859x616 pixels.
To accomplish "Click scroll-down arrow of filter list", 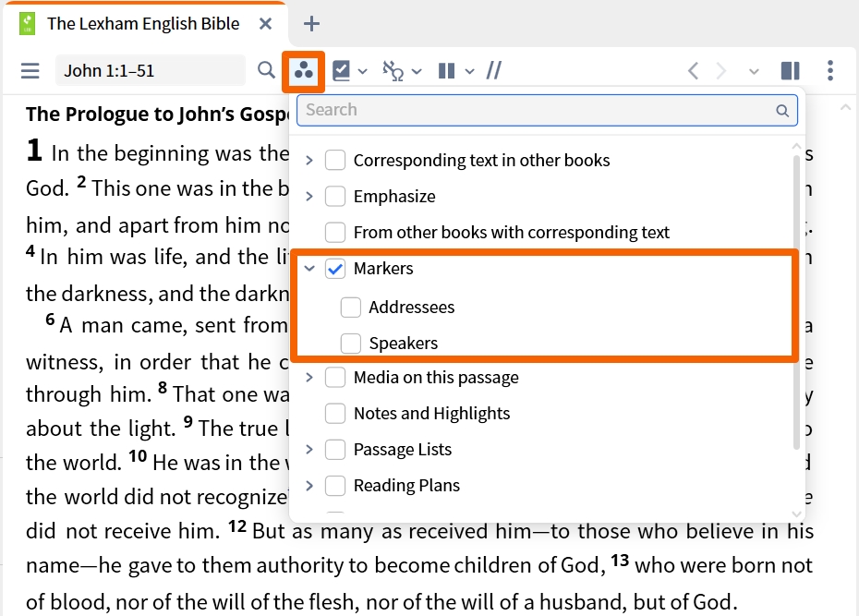I will (796, 513).
